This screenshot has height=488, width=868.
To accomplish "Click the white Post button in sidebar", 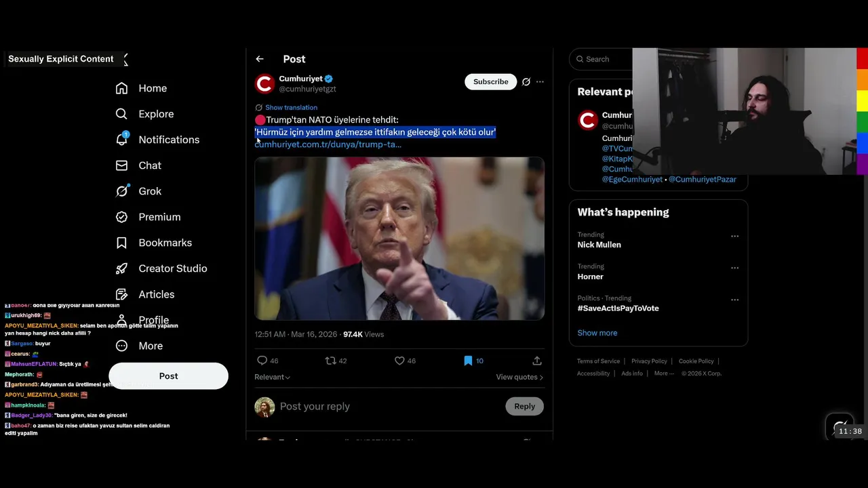I will [168, 376].
